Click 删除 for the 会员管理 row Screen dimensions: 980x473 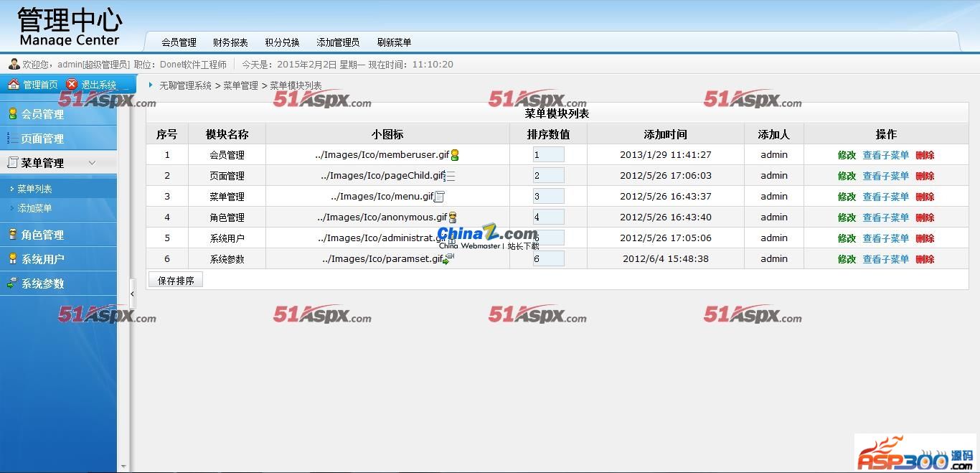[x=925, y=155]
